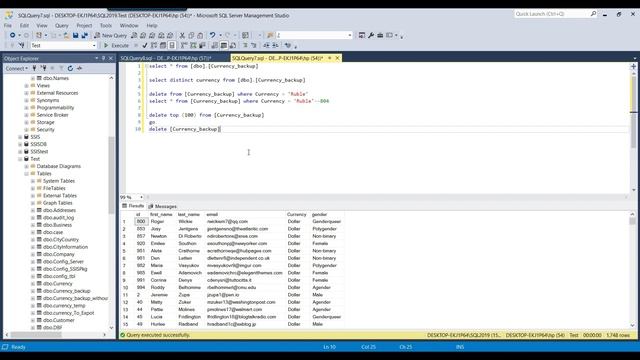
Task: Toggle Object Explorer auto-hide pin
Action: 103,58
